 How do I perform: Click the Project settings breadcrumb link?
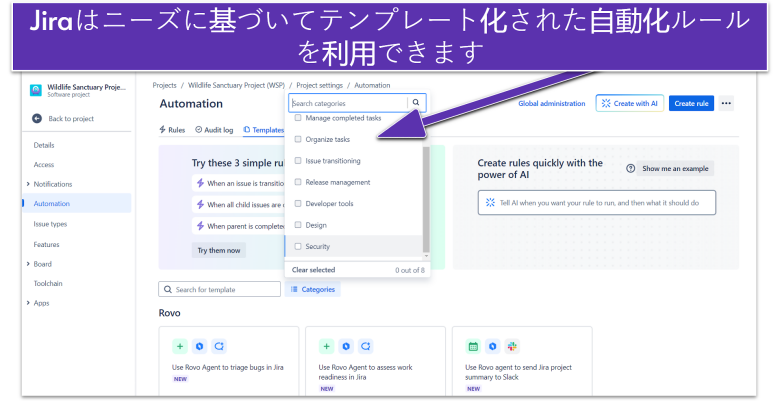click(319, 85)
